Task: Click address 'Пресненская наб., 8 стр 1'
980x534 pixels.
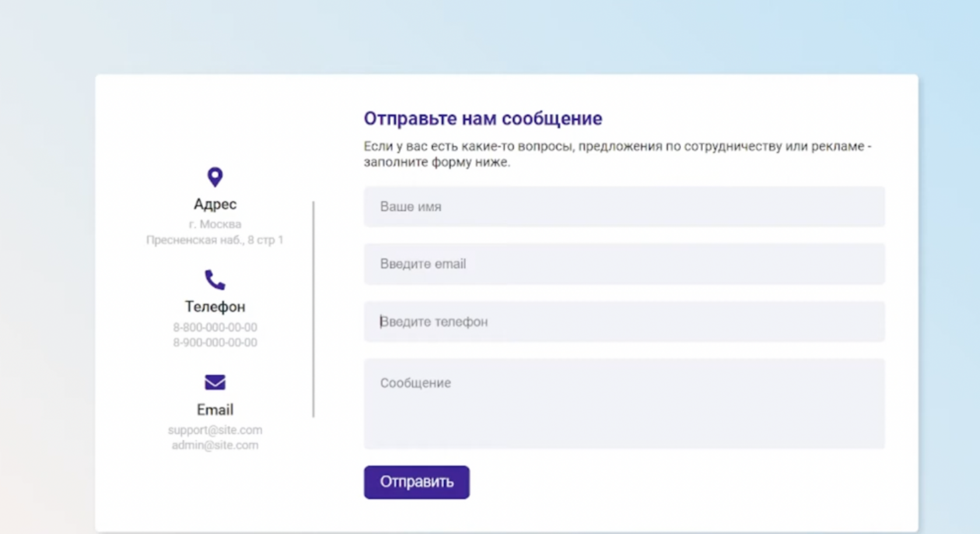Action: 215,240
